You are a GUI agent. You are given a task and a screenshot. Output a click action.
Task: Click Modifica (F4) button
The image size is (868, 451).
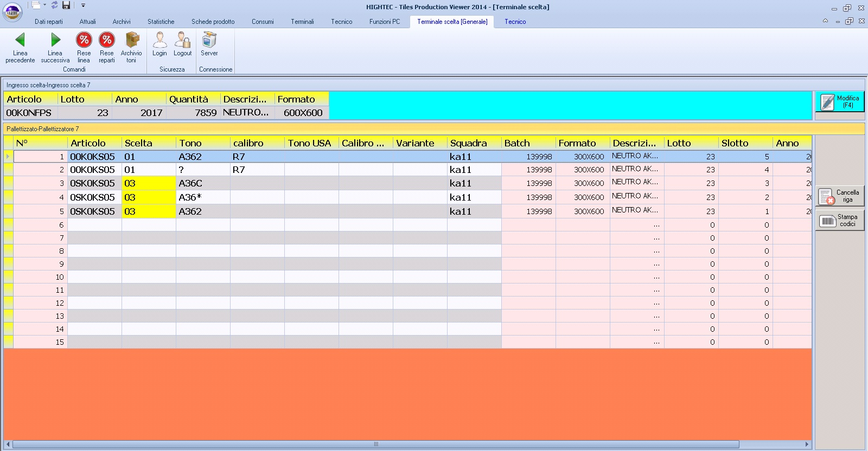pos(840,102)
